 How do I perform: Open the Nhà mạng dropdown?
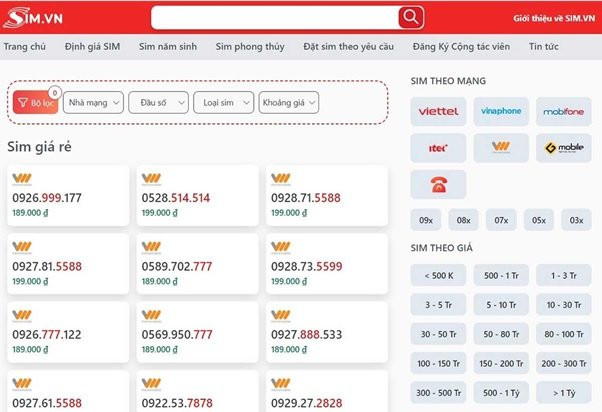click(x=94, y=102)
